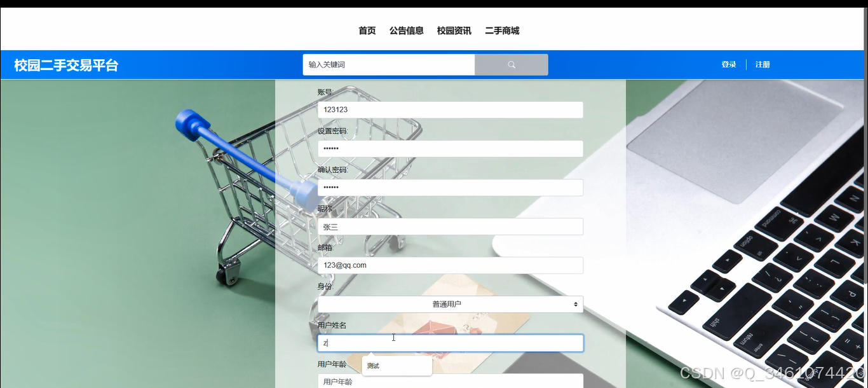868x388 pixels.
Task: Click the 登录 login link
Action: pyautogui.click(x=729, y=64)
